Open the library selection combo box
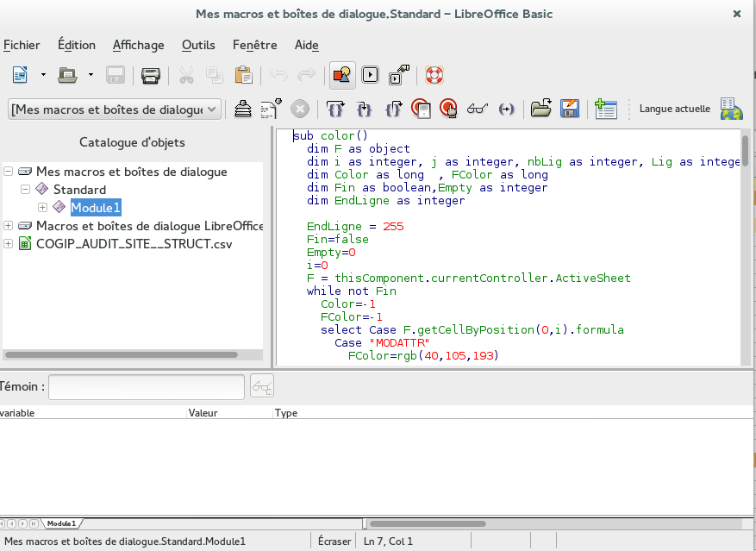Screen dimensions: 756x551 (115, 110)
